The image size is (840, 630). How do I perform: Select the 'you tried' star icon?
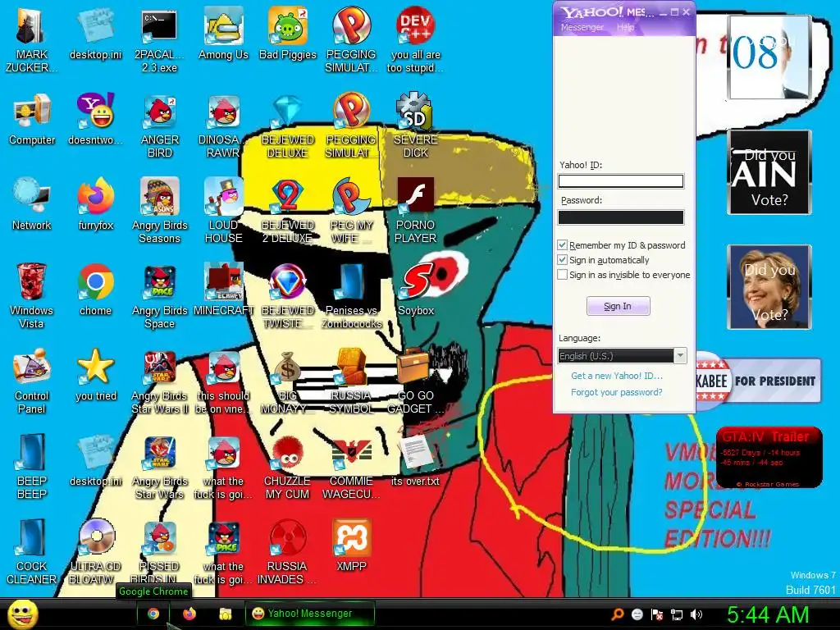click(95, 374)
